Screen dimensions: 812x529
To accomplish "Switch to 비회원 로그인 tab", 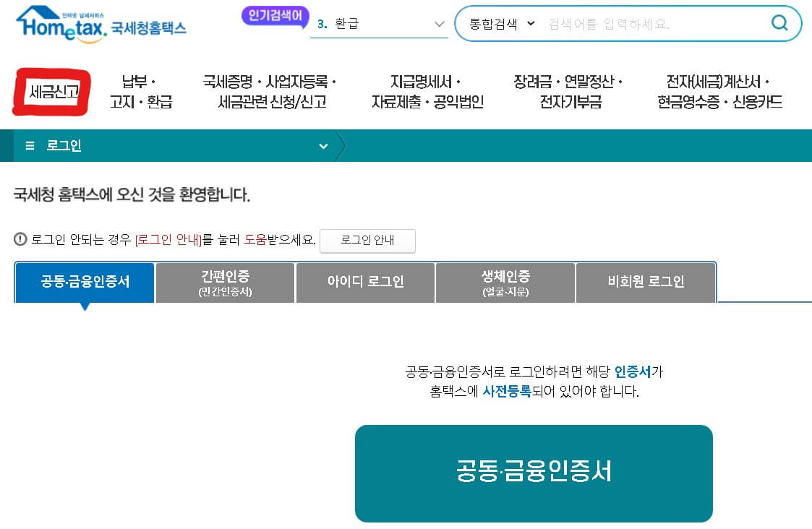I will pyautogui.click(x=644, y=283).
